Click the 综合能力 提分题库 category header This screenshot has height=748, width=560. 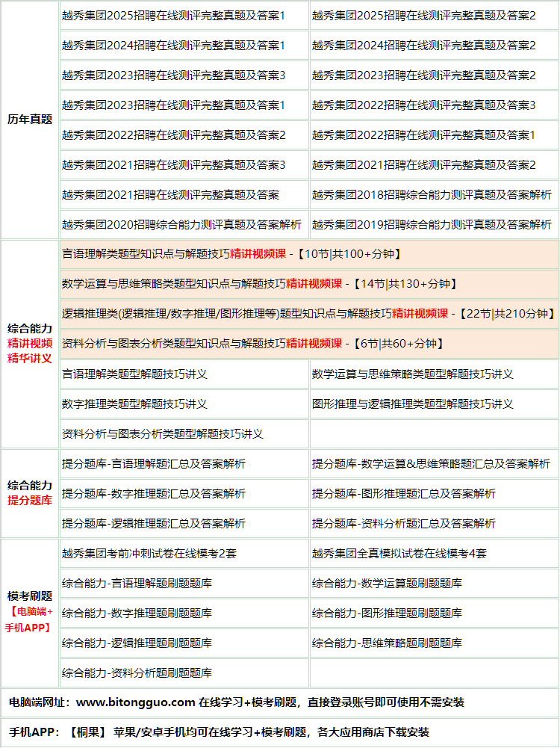[30, 492]
